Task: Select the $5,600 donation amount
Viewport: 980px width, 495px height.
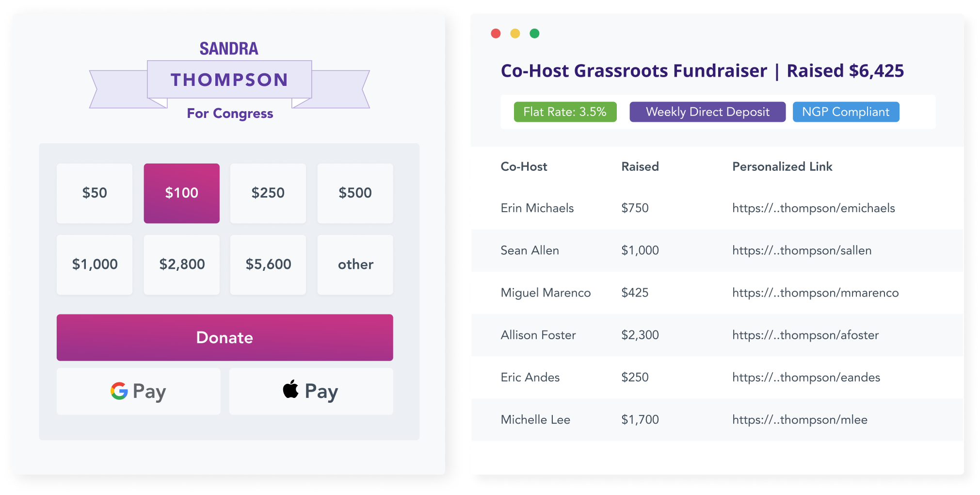Action: (x=268, y=264)
